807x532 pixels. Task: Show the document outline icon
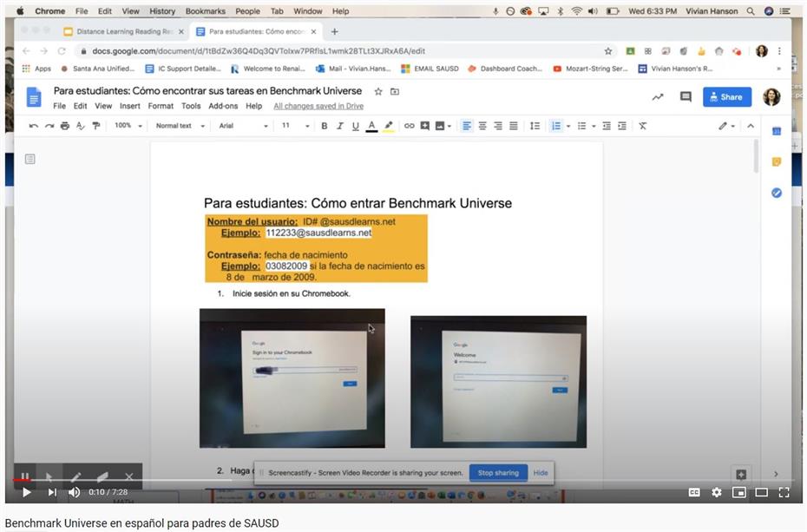point(30,159)
